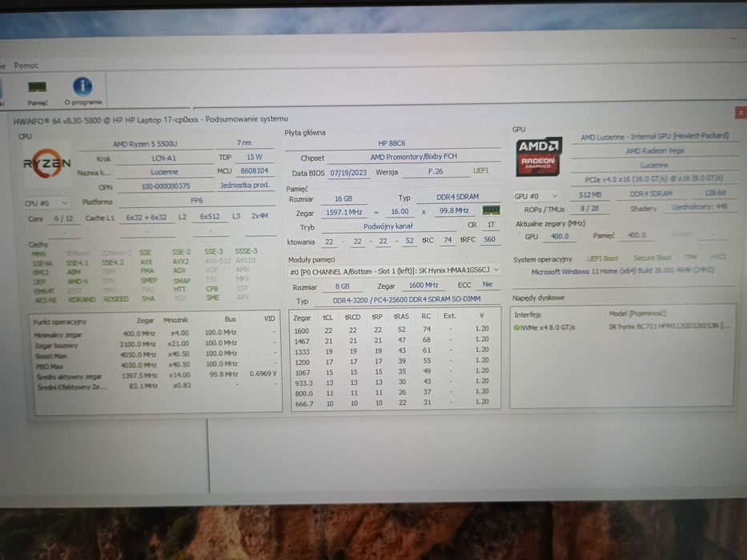Viewport: 747px width, 560px height.
Task: Click the MCU 8608104 value
Action: (255, 170)
